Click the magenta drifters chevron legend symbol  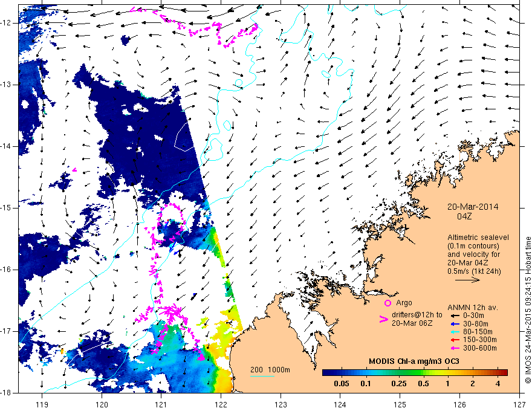pyautogui.click(x=383, y=319)
